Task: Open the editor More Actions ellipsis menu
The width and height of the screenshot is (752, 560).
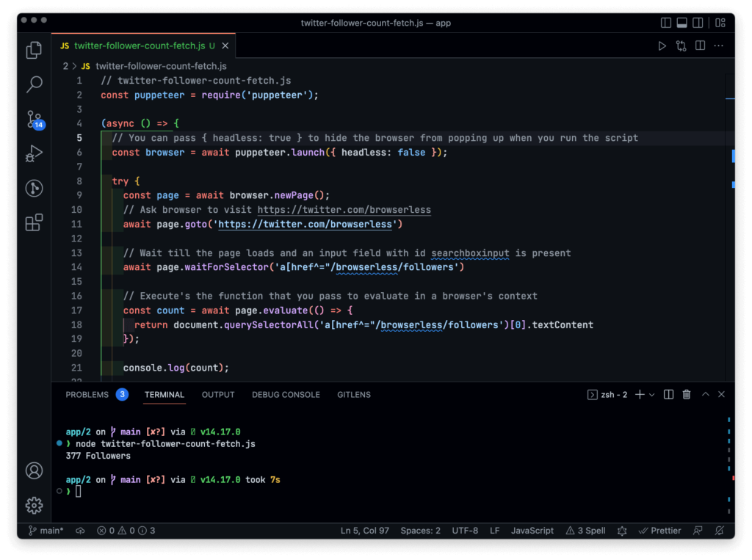Action: pos(719,46)
